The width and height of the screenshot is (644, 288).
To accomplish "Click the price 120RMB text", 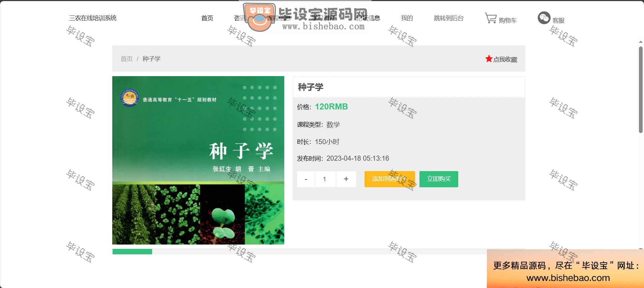I will [331, 107].
